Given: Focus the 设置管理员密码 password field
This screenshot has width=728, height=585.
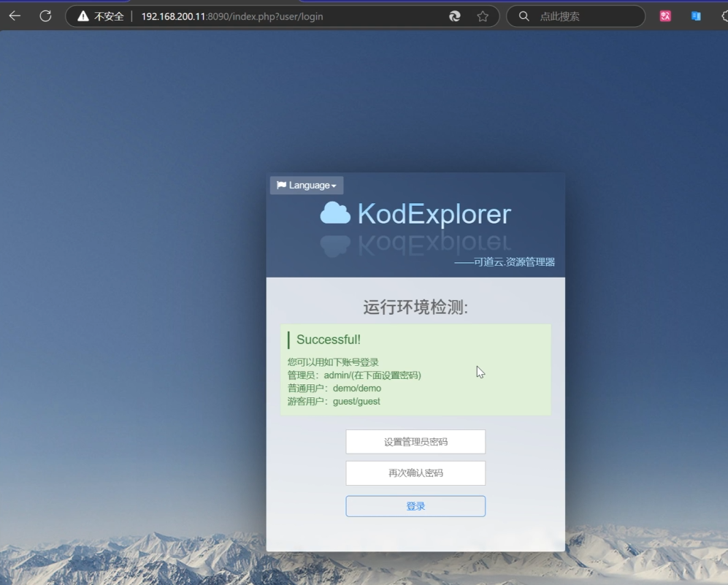Looking at the screenshot, I should [x=415, y=442].
